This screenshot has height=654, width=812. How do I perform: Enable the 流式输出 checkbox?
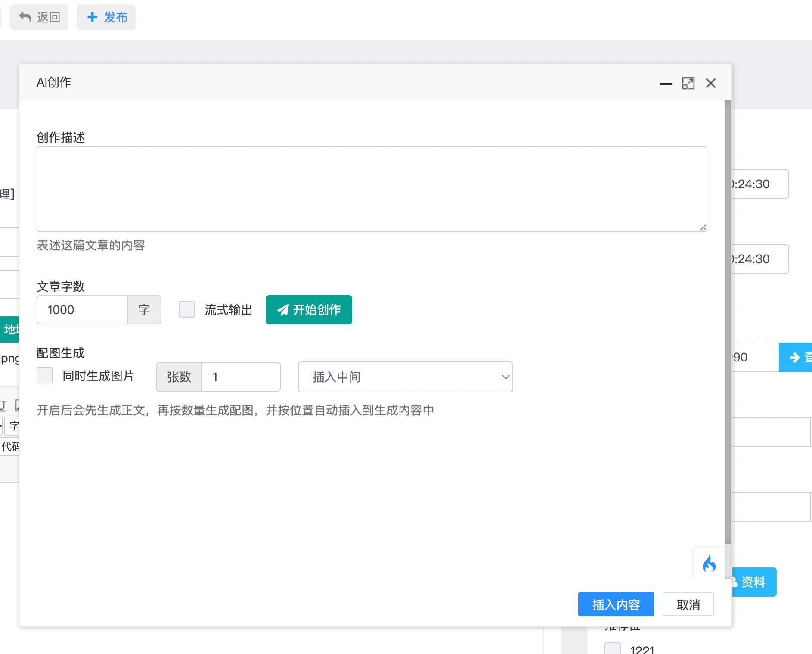point(187,309)
